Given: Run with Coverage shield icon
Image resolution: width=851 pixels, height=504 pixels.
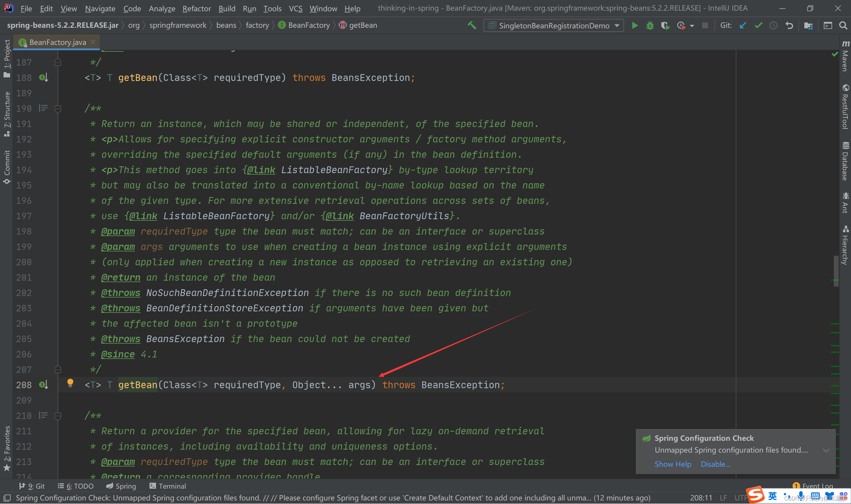Looking at the screenshot, I should point(665,25).
